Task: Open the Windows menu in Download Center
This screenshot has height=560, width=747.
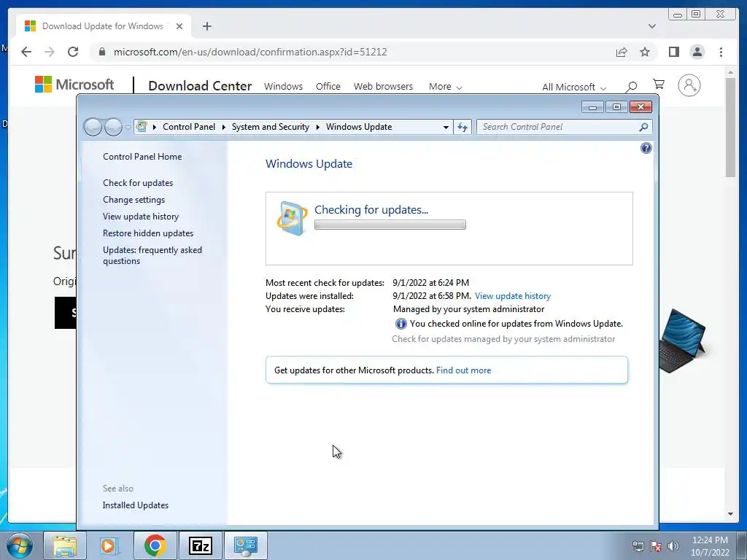Action: 284,87
